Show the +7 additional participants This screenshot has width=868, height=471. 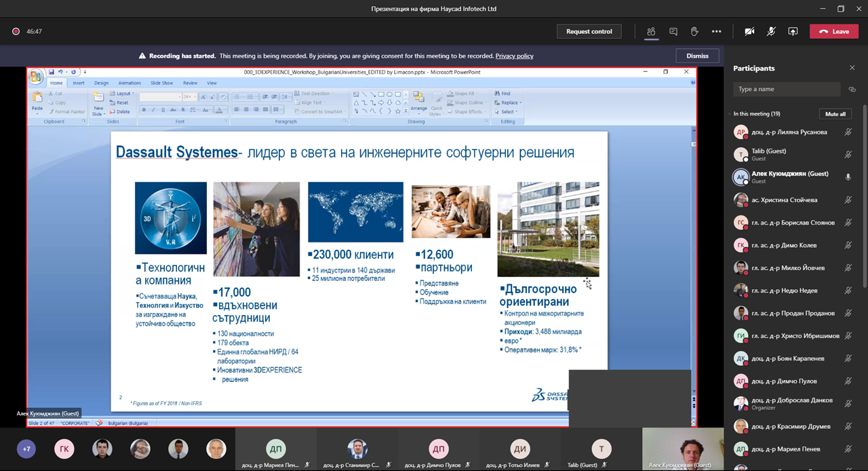point(26,449)
